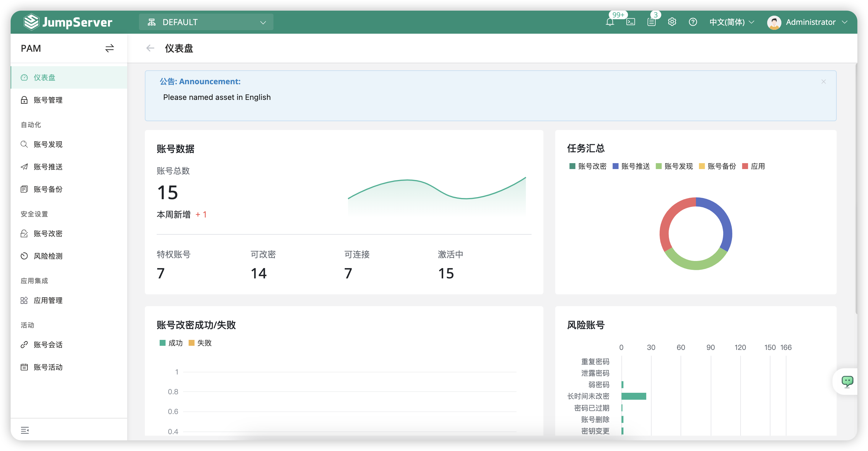
Task: Toggle 账号推送 legend series
Action: tap(631, 166)
